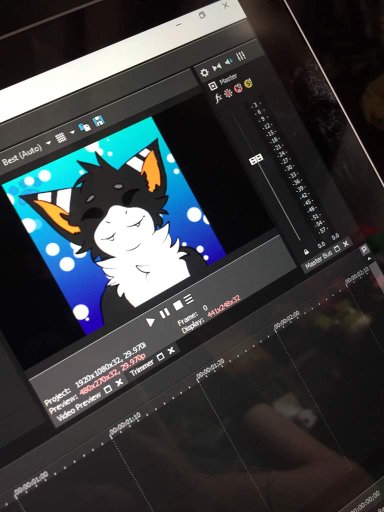384x512 pixels.
Task: Play the video preview
Action: 150,322
